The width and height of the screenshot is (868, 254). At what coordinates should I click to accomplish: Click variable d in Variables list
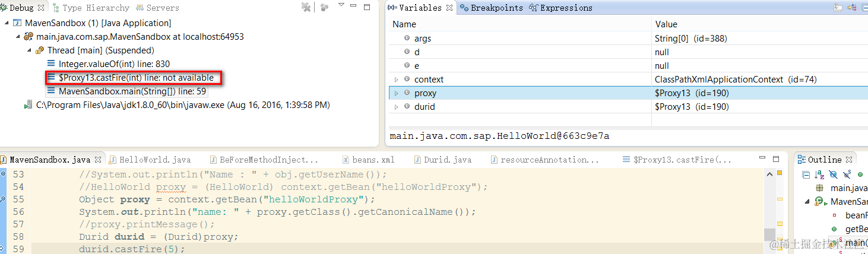coord(417,52)
